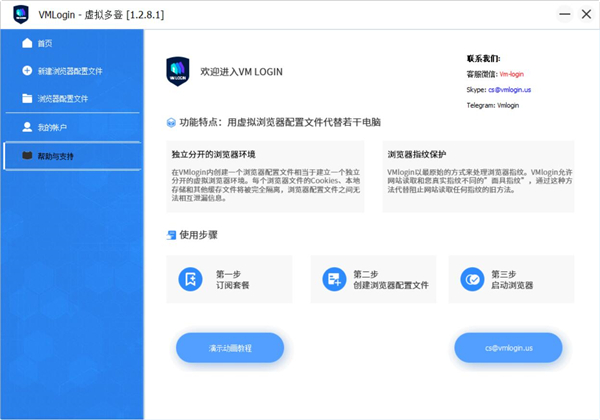The width and height of the screenshot is (600, 420).
Task: Click the bookmark icon for 第一步 订阅套餐
Action: point(190,279)
